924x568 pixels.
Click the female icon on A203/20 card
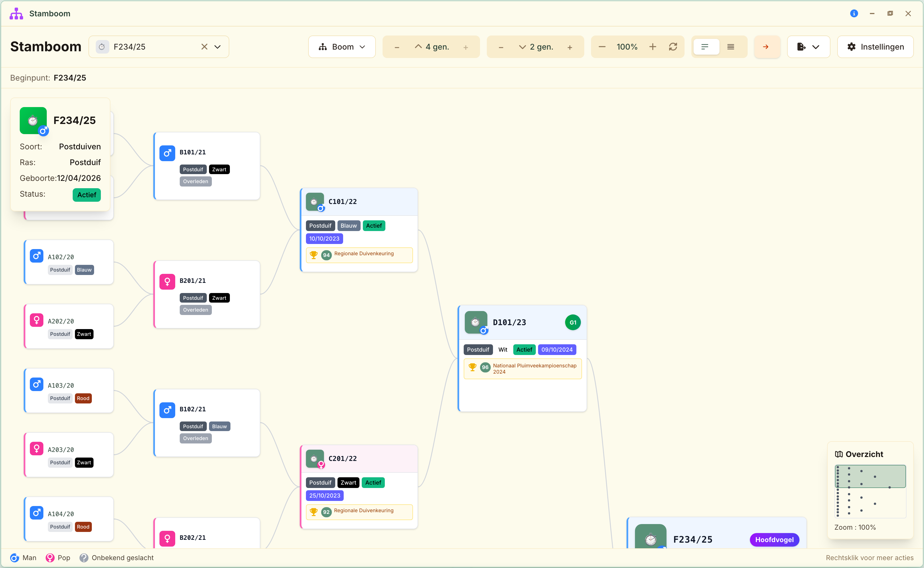(x=36, y=449)
